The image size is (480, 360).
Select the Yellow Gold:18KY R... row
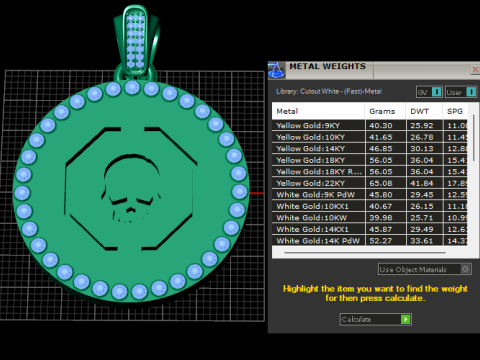pyautogui.click(x=370, y=172)
